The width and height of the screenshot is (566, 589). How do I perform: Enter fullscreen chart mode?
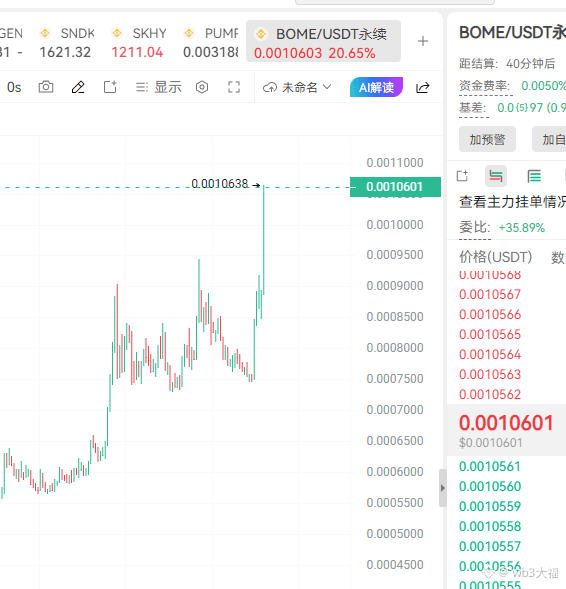tap(234, 87)
